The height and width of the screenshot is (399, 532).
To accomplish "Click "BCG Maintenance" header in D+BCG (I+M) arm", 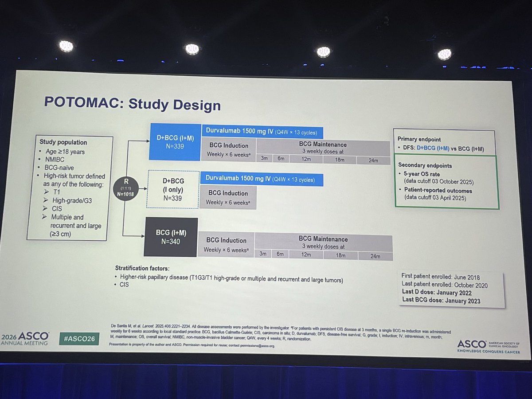I will point(322,147).
